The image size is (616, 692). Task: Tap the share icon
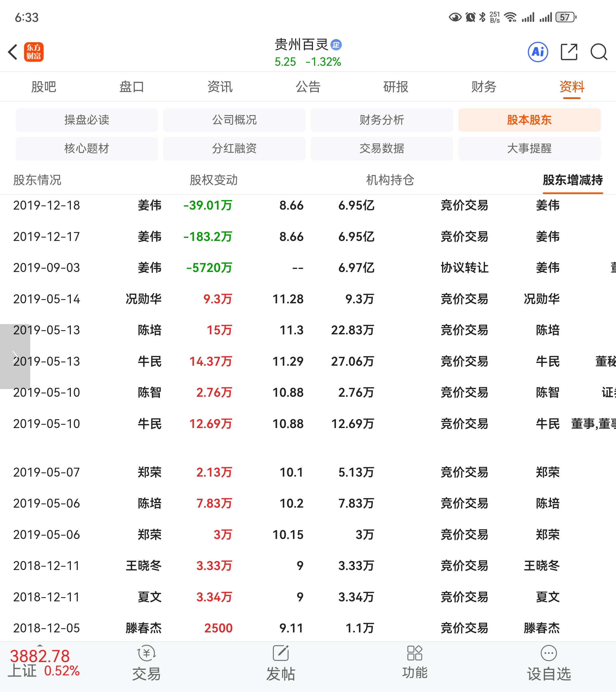coord(569,52)
